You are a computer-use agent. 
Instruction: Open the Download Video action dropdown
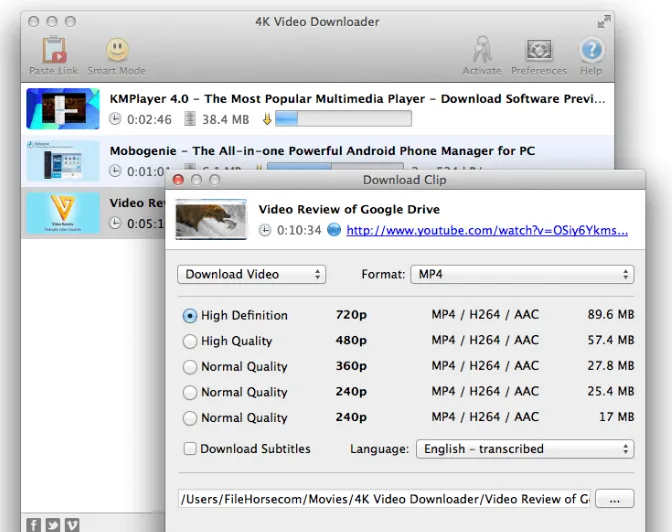pyautogui.click(x=252, y=274)
